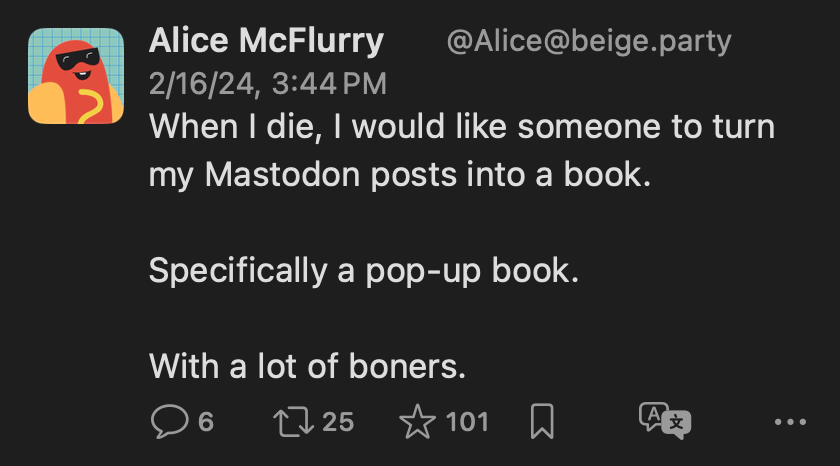Click the text "Specifically a pop-up book."
Viewport: 840px width, 466px height.
[x=364, y=272]
